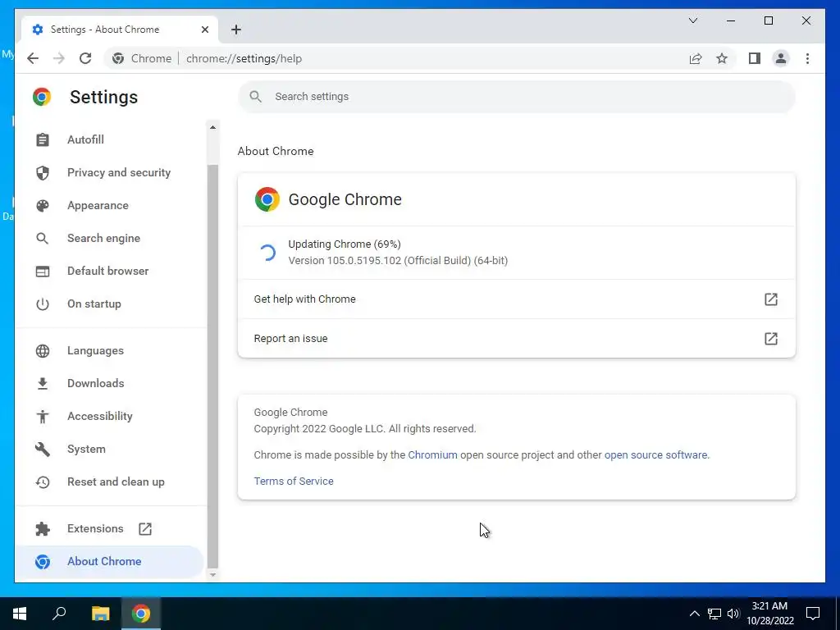Screen dimensions: 840x630
Task: Click the About Chrome logo icon in sidebar
Action: tap(43, 561)
